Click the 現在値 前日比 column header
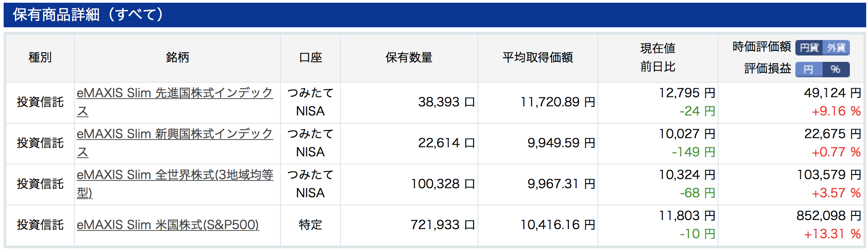868x251 pixels. click(x=658, y=57)
